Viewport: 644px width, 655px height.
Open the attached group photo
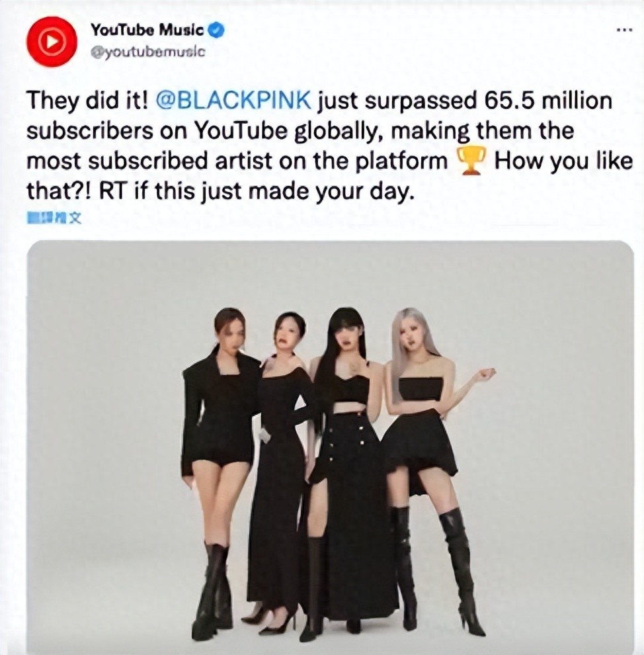click(331, 447)
